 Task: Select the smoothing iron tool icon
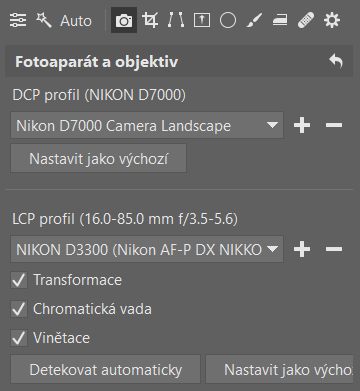pos(280,21)
